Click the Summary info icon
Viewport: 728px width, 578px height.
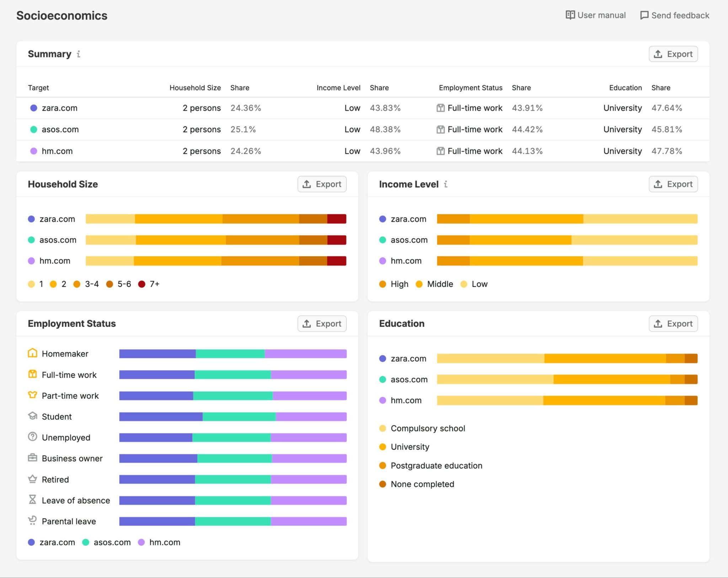(x=79, y=54)
